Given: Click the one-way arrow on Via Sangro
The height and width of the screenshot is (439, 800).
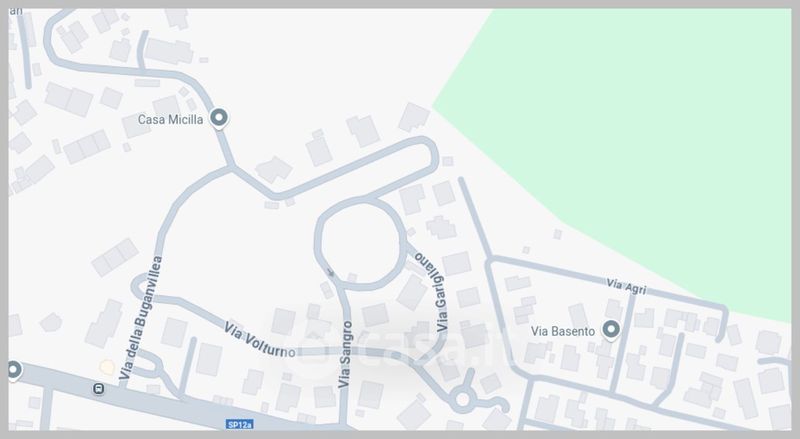Looking at the screenshot, I should point(331,273).
